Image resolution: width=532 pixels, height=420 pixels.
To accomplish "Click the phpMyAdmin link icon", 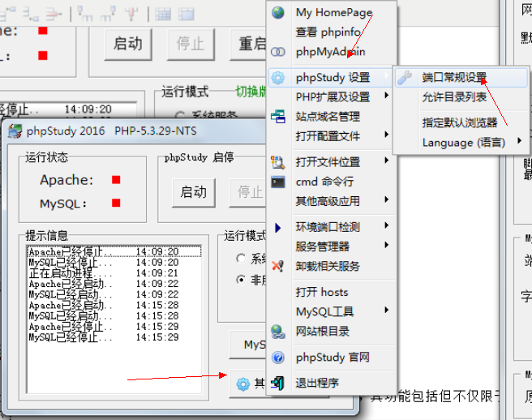I will 278,52.
